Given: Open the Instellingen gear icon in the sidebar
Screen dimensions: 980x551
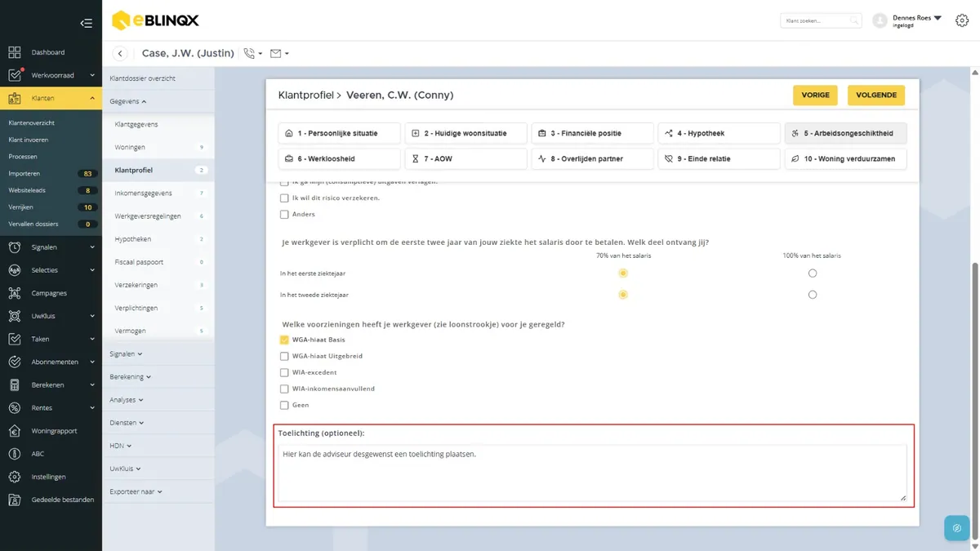Looking at the screenshot, I should click(x=15, y=477).
